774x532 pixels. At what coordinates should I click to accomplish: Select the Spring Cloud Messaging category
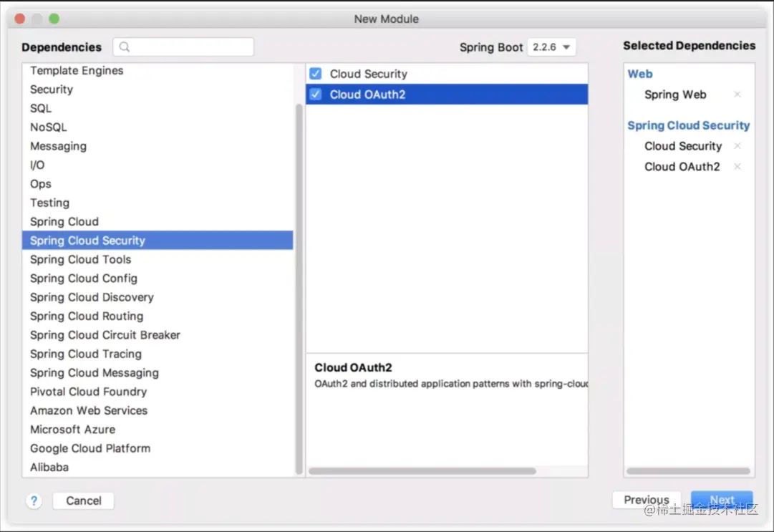tap(158, 372)
